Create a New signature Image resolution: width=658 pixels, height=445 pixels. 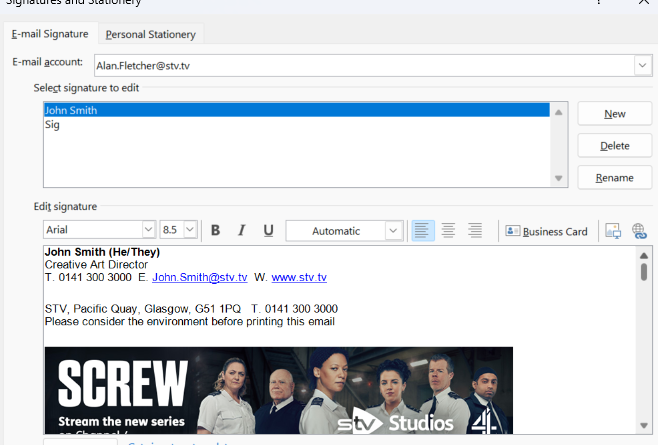(615, 114)
